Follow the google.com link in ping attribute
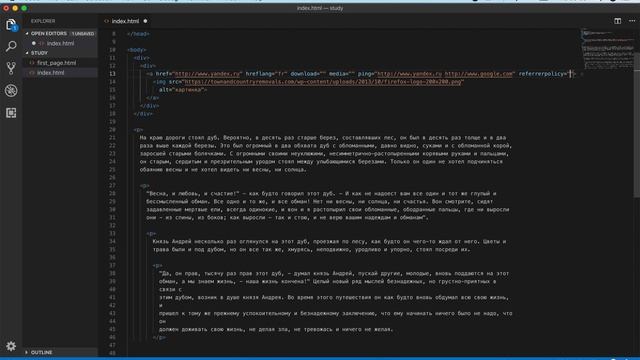This screenshot has height=360, width=640. tap(478, 74)
